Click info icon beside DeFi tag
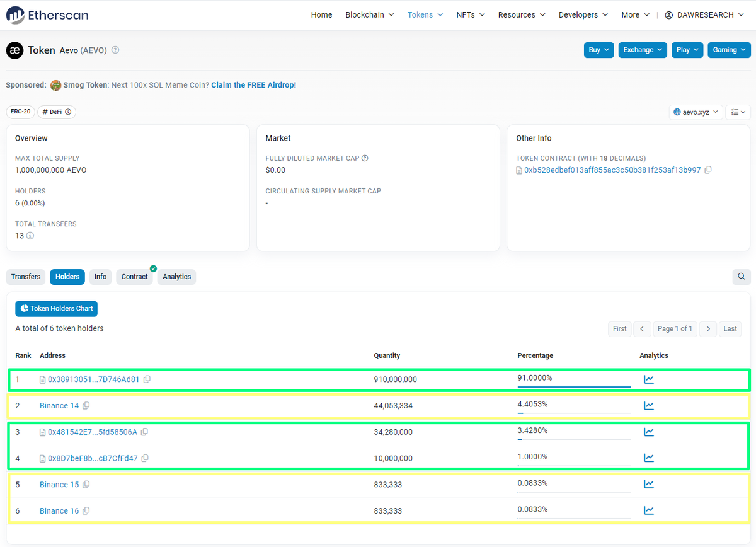 pos(68,112)
